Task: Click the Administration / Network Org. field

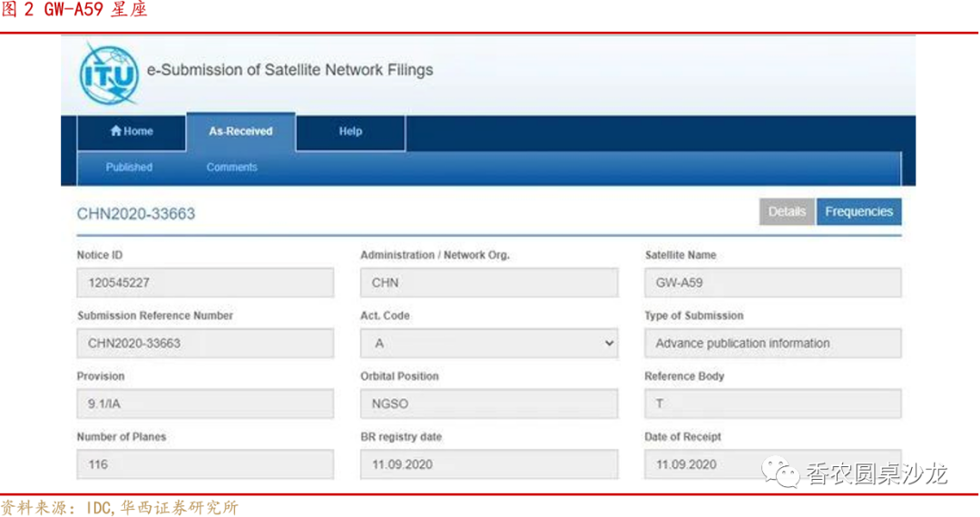Action: [x=489, y=283]
